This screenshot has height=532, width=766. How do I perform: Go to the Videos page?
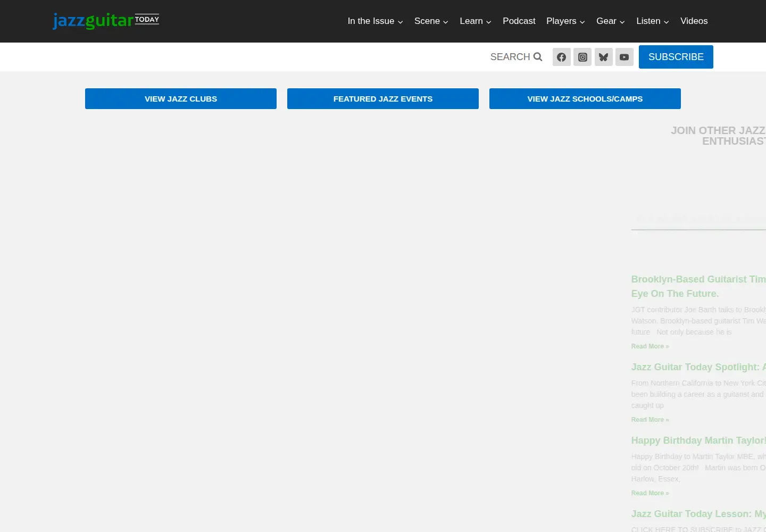(694, 21)
